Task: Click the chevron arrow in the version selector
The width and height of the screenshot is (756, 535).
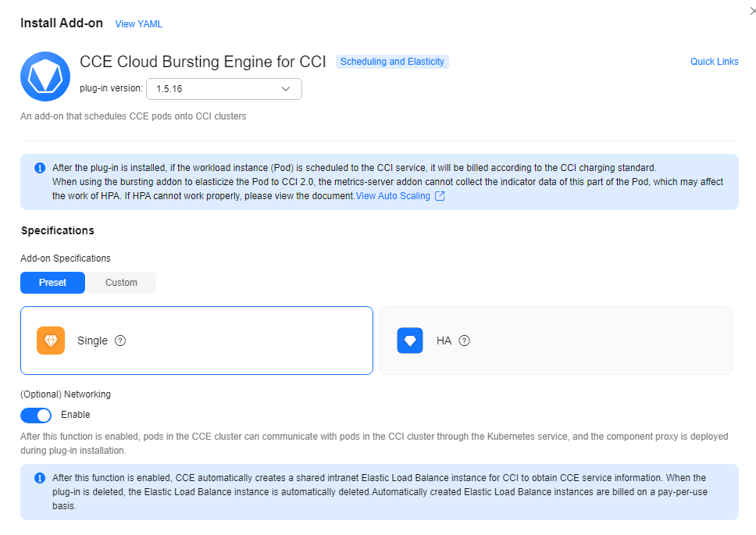Action: click(x=285, y=89)
